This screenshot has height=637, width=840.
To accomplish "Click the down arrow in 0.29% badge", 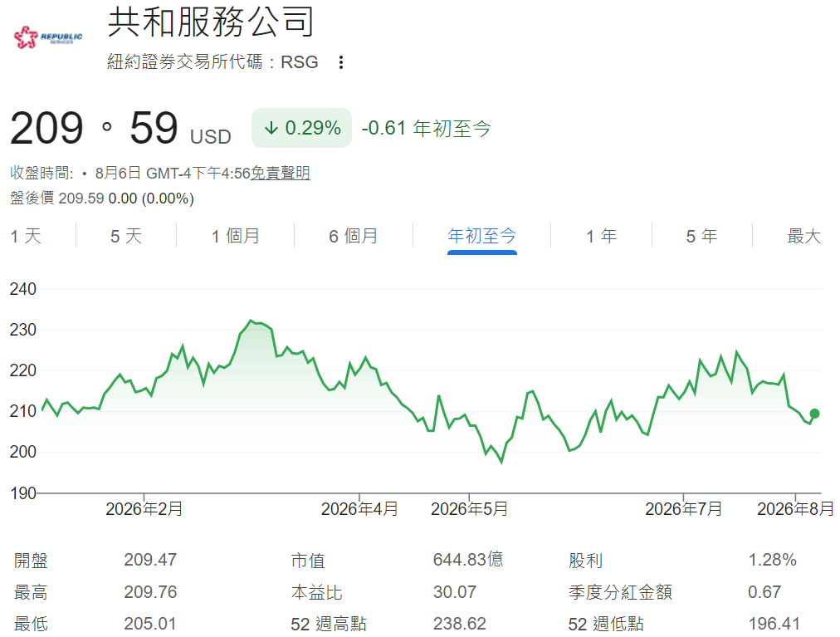I will click(271, 128).
